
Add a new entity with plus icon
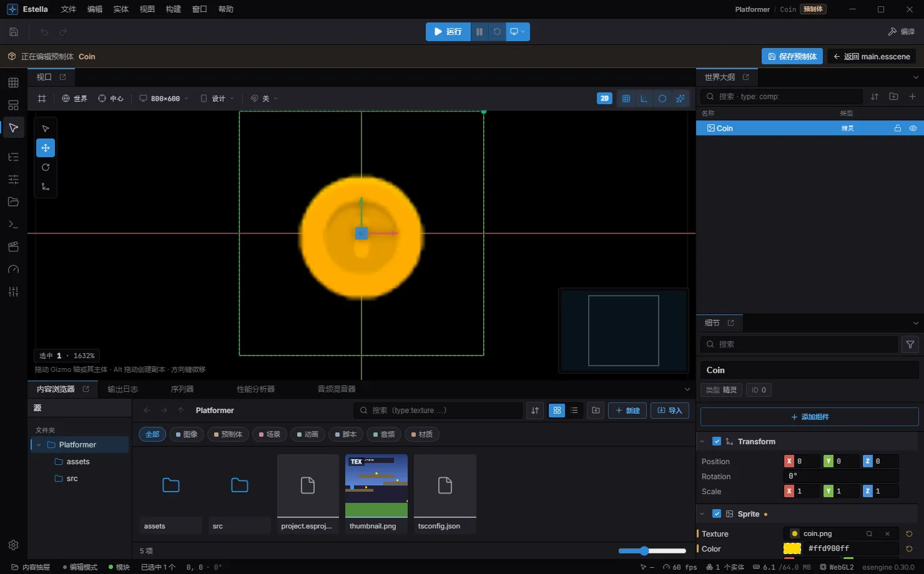(912, 97)
